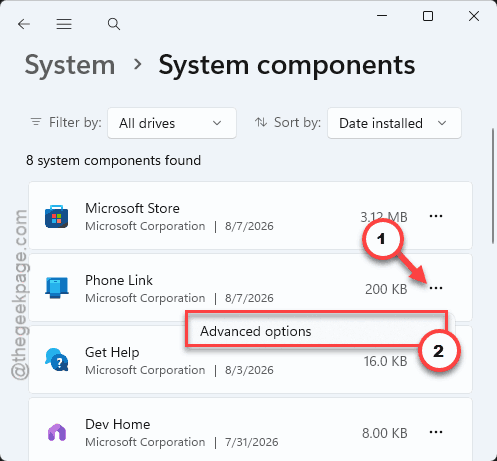The width and height of the screenshot is (497, 461).
Task: Go back with the back arrow
Action: tap(24, 24)
